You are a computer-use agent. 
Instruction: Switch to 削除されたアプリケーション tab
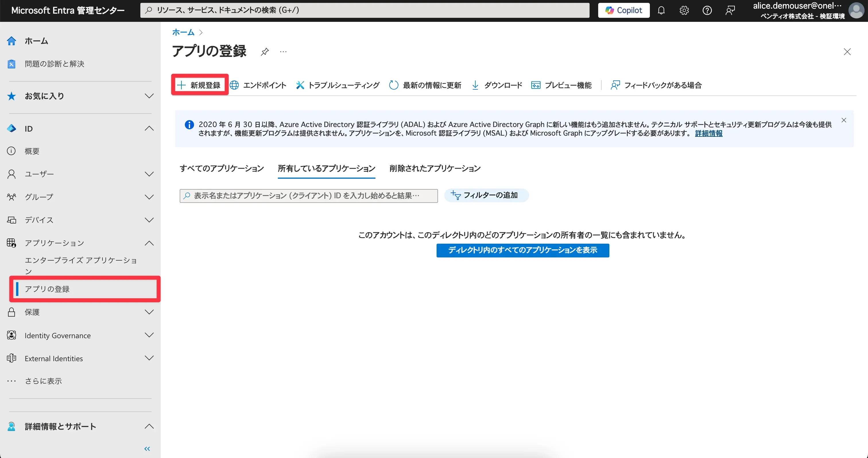pos(435,168)
